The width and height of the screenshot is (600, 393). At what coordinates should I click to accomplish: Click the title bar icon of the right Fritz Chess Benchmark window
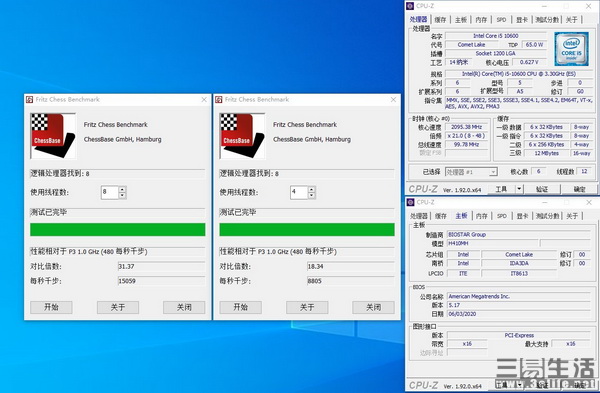coord(219,99)
